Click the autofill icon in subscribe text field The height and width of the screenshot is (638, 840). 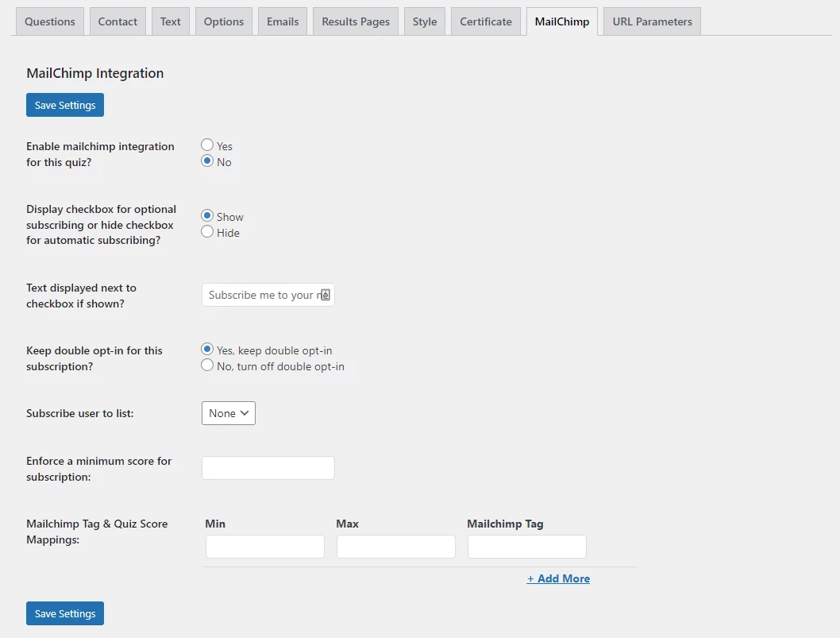(x=325, y=295)
